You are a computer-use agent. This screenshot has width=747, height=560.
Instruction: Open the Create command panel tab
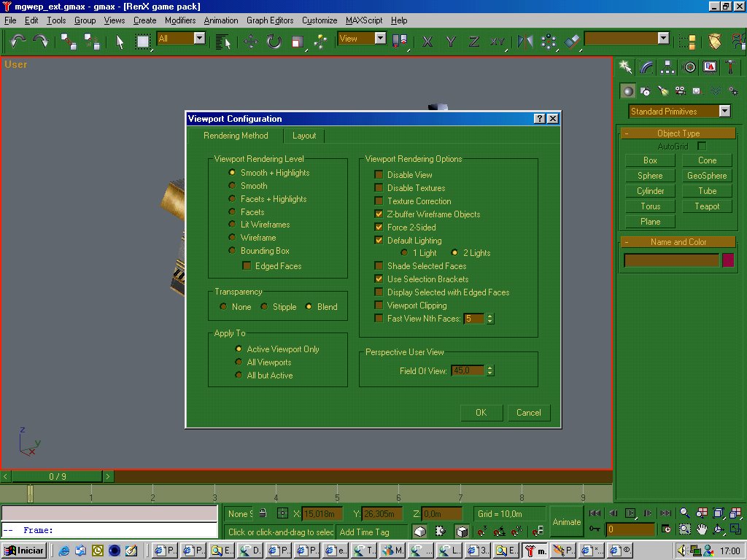pos(625,67)
